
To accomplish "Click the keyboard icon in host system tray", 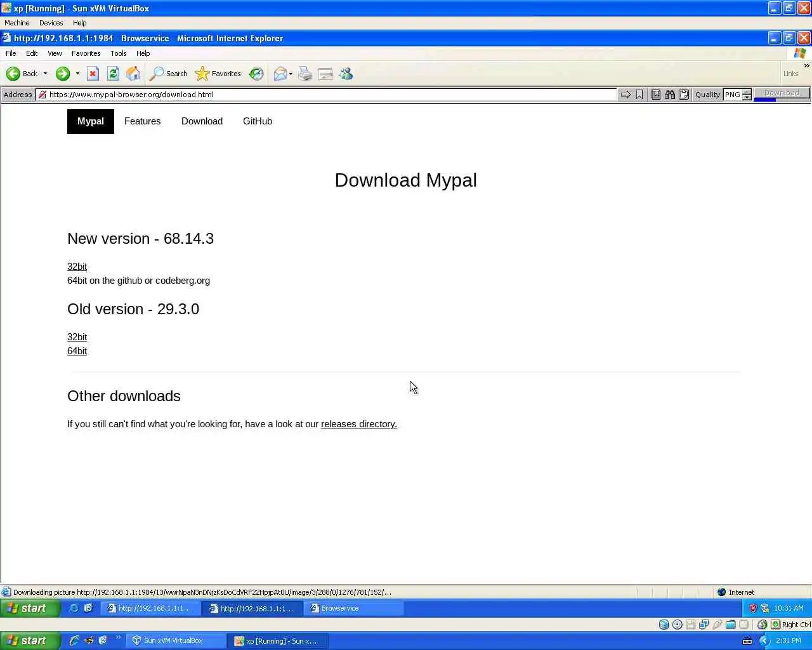I will 747,640.
